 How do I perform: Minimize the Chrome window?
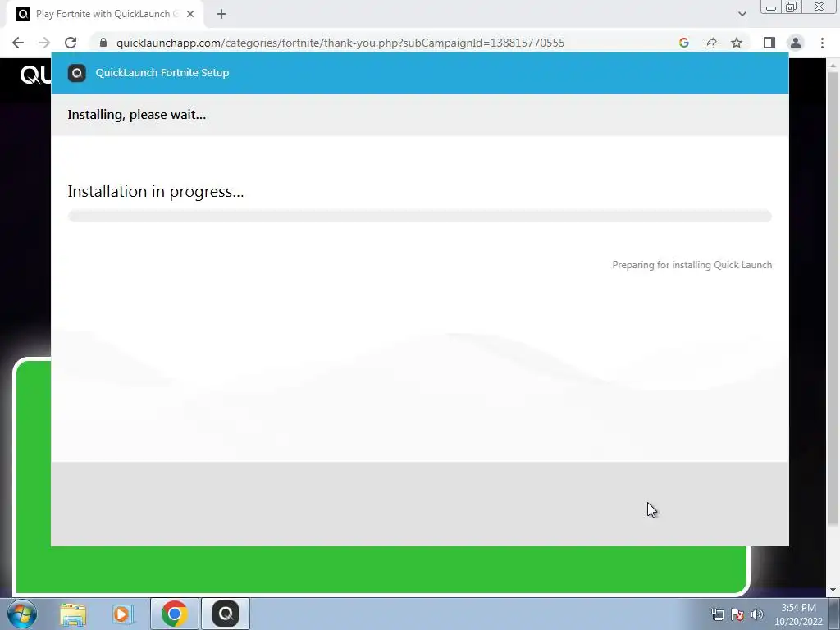771,7
